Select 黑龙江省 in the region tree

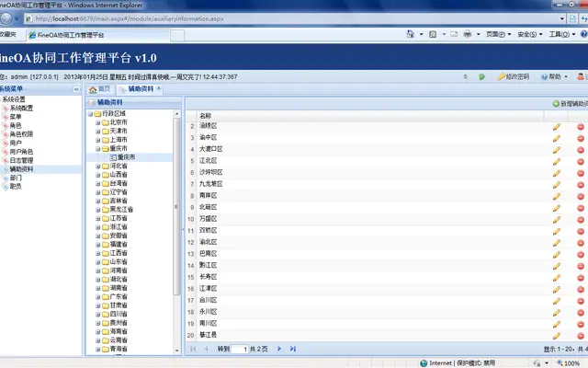tap(121, 210)
